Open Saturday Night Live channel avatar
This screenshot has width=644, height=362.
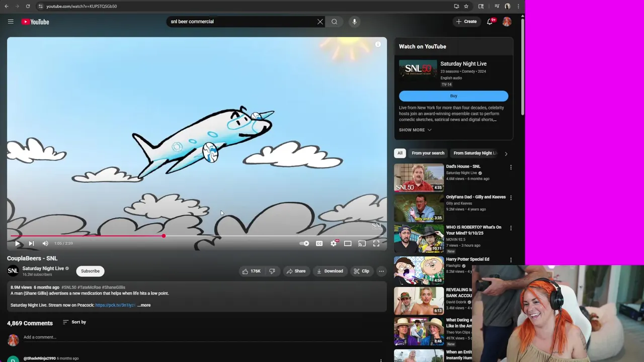[x=13, y=271]
